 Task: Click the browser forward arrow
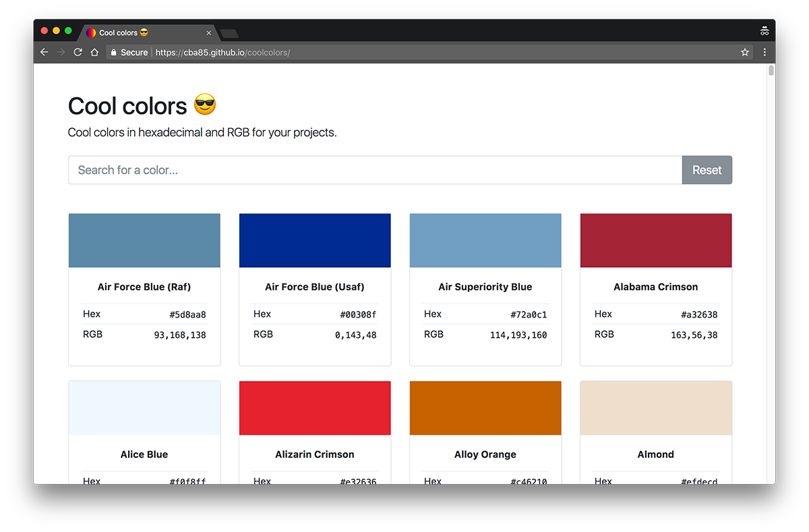click(x=61, y=52)
